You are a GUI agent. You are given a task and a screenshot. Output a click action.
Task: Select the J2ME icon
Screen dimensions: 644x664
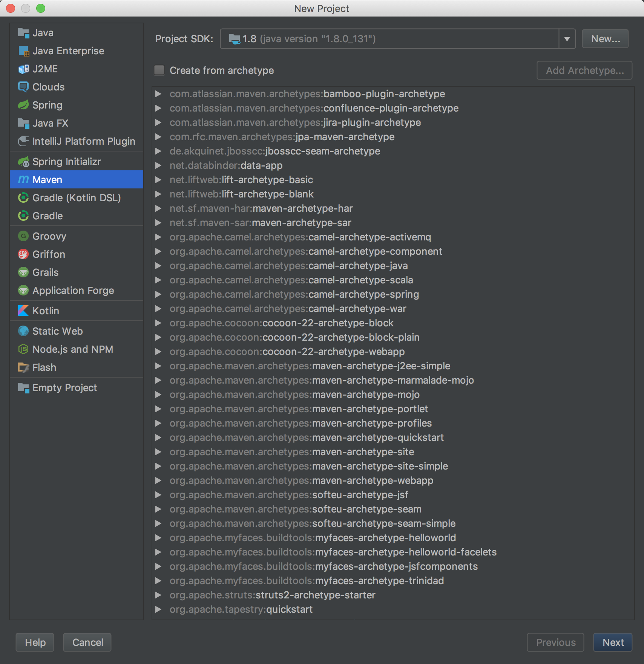tap(23, 69)
